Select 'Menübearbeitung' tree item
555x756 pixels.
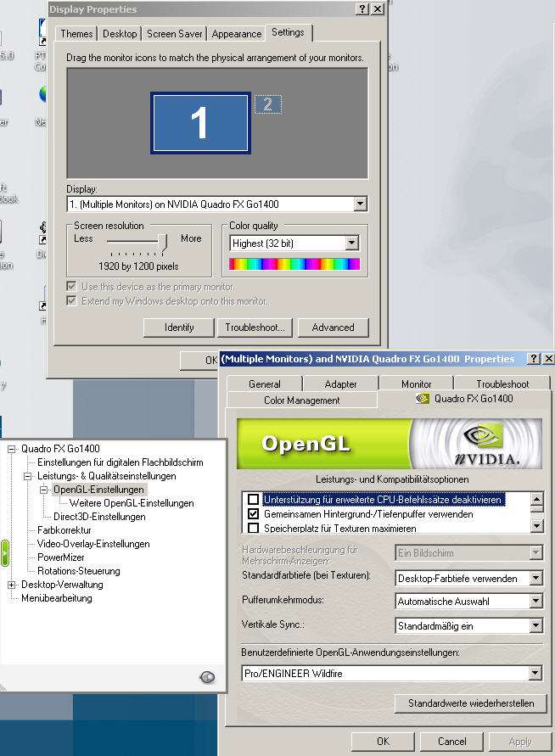[x=56, y=598]
